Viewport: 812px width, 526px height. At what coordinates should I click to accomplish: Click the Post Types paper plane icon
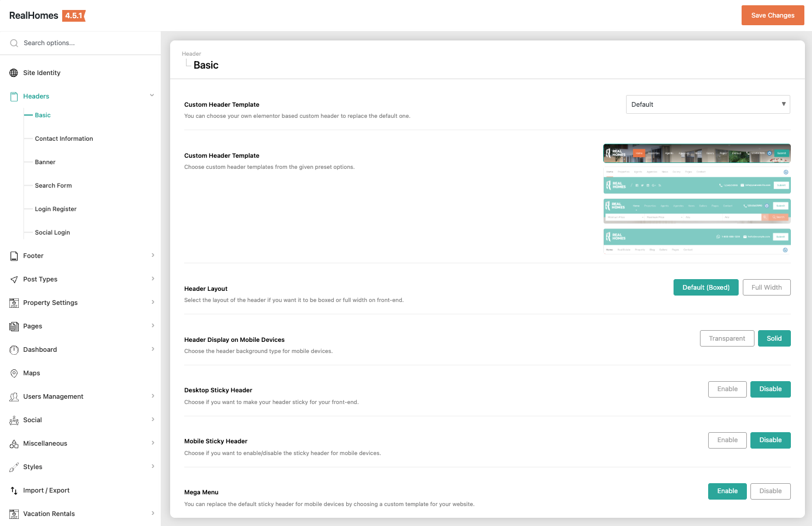13,280
